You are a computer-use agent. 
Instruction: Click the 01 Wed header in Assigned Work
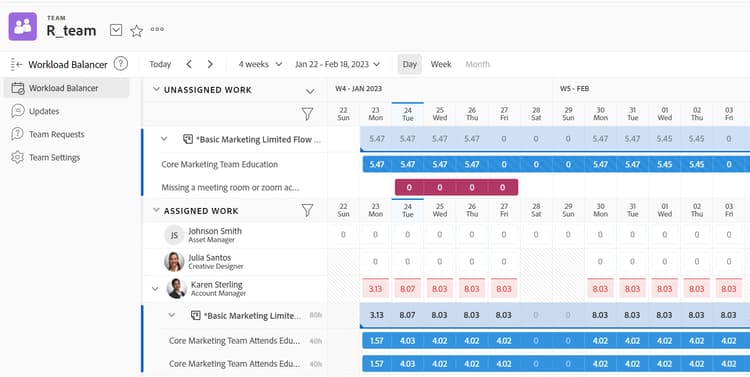pos(664,210)
